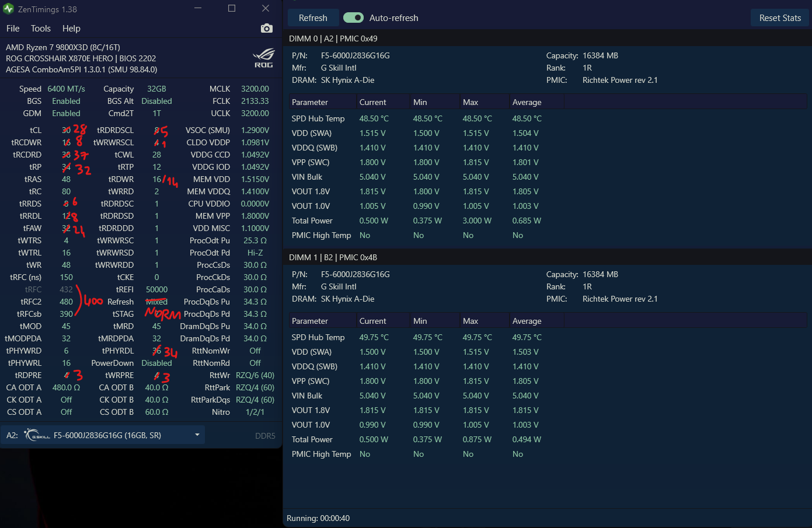This screenshot has height=528, width=812.
Task: Click the tRAS value 48
Action: point(66,179)
